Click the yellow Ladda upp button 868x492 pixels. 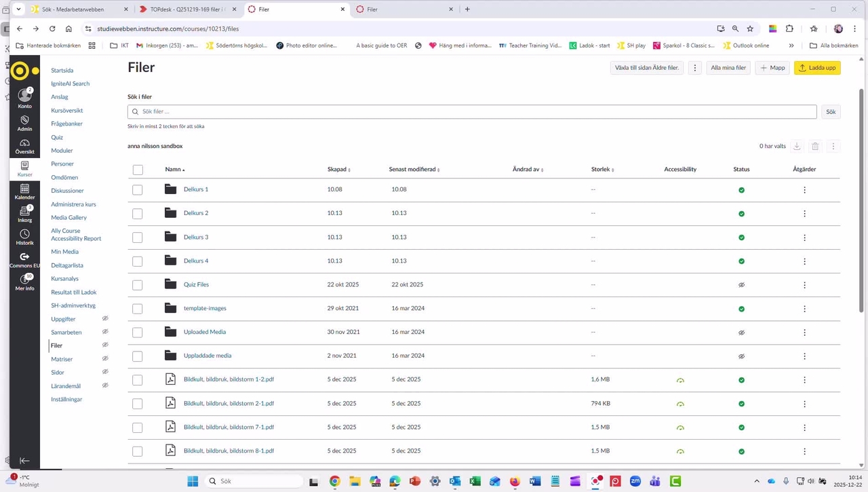(x=817, y=68)
